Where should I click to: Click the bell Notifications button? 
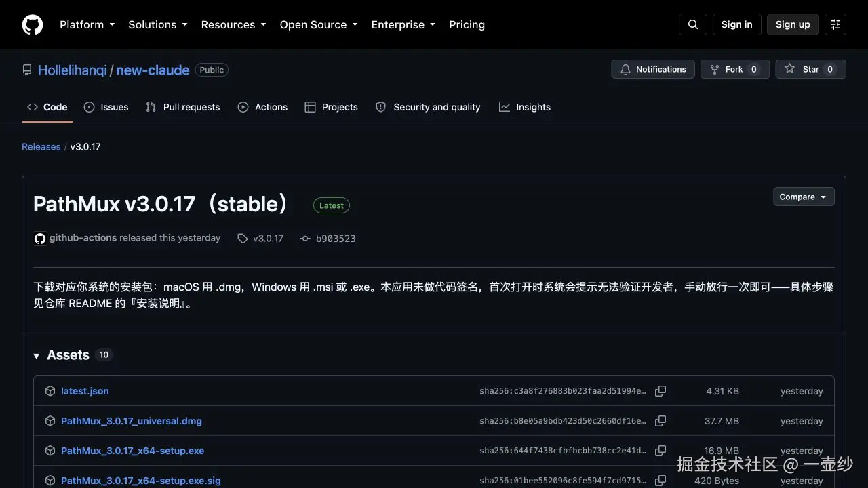[653, 69]
